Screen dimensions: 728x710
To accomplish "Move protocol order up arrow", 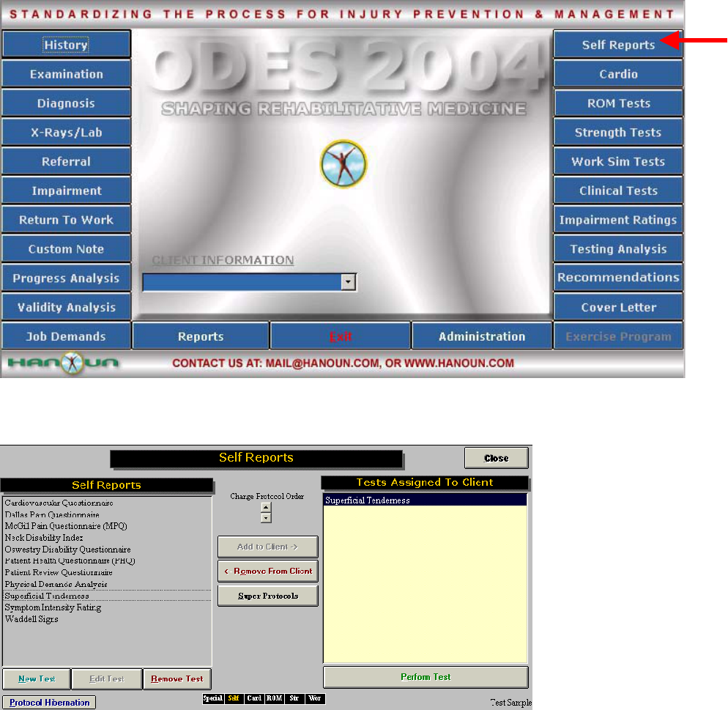I will (266, 508).
